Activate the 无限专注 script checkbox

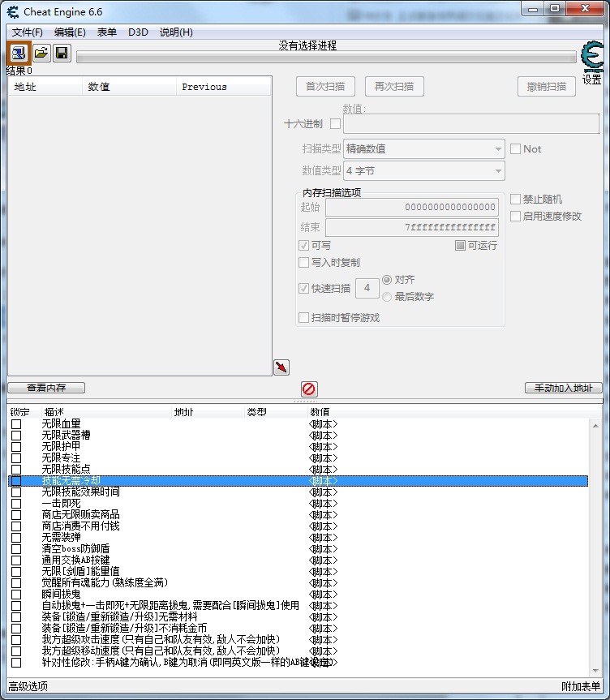pyautogui.click(x=16, y=458)
